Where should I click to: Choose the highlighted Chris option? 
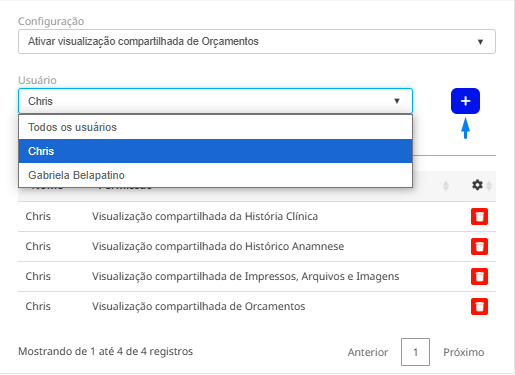coord(215,151)
